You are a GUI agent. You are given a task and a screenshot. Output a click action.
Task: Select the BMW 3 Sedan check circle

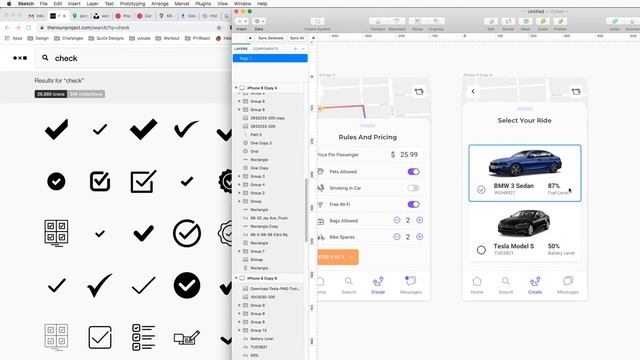(481, 189)
